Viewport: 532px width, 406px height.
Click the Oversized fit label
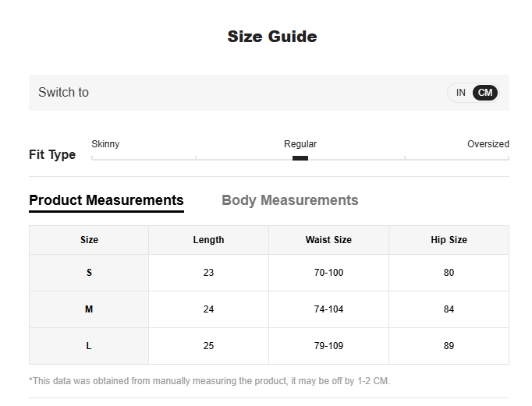click(x=488, y=144)
